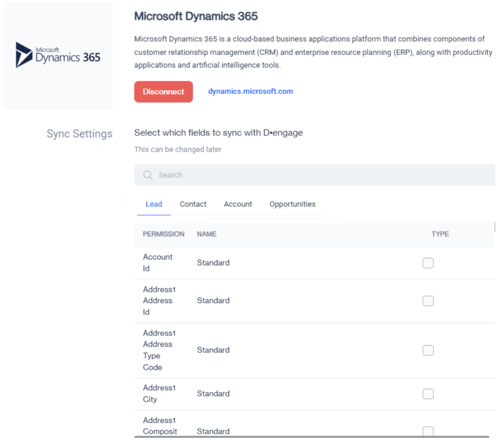Image resolution: width=504 pixels, height=441 pixels.
Task: Click the Microsoft Dynamics 365 heading
Action: point(196,16)
